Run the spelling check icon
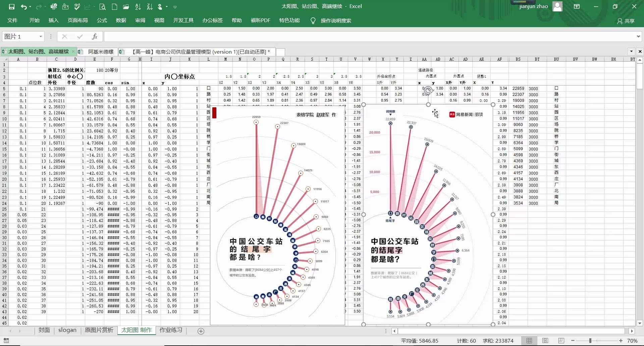The height and width of the screenshot is (346, 644). [x=77, y=7]
